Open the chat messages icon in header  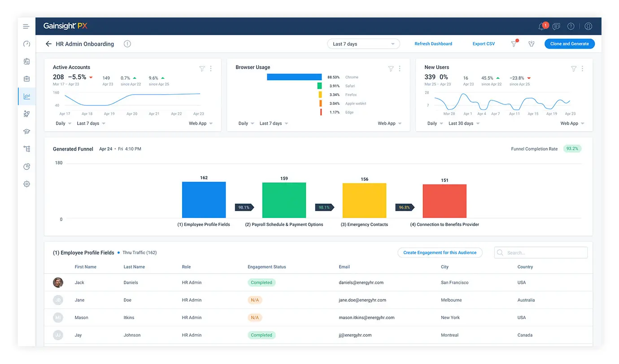point(556,26)
